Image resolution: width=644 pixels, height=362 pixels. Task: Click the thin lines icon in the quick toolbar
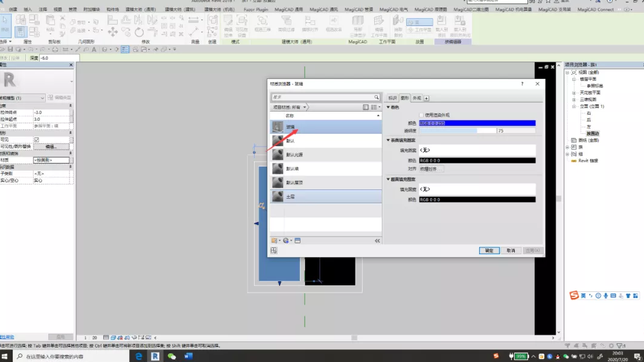click(125, 49)
